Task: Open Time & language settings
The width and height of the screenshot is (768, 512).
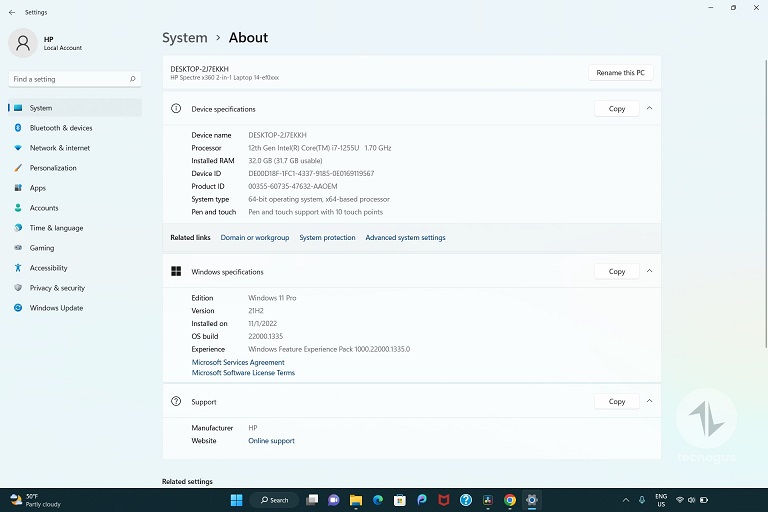Action: tap(75, 228)
